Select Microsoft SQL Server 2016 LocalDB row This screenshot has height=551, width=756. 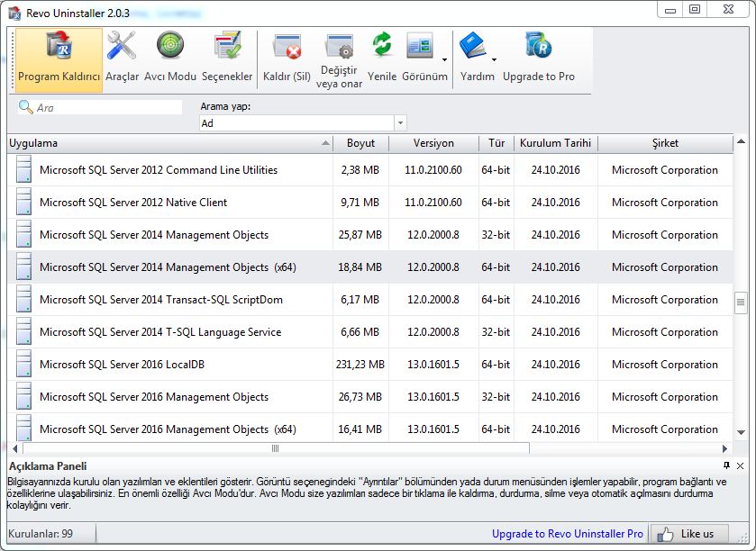point(370,364)
